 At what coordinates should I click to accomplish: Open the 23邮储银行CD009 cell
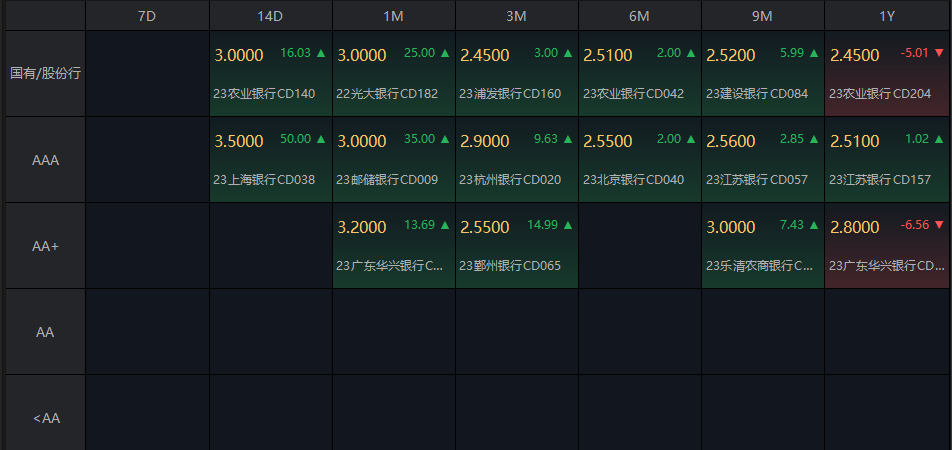click(394, 160)
